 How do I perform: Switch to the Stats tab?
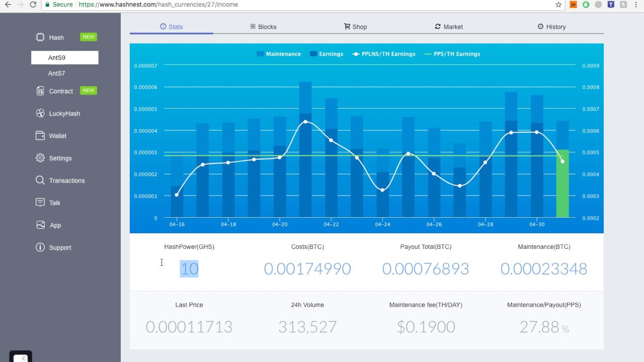tap(172, 27)
